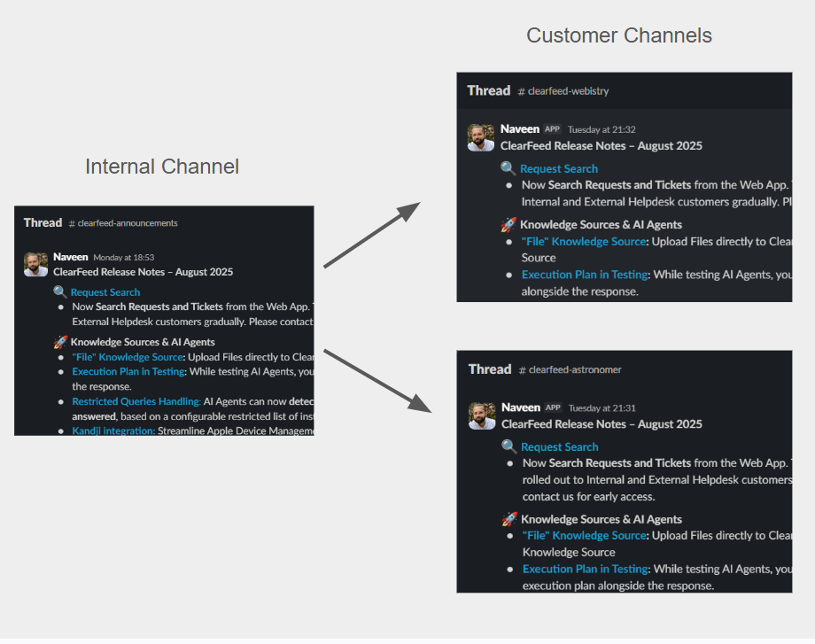Open Request Search link in clearfeed-astronomer thread
The width and height of the screenshot is (815, 644).
(x=559, y=447)
